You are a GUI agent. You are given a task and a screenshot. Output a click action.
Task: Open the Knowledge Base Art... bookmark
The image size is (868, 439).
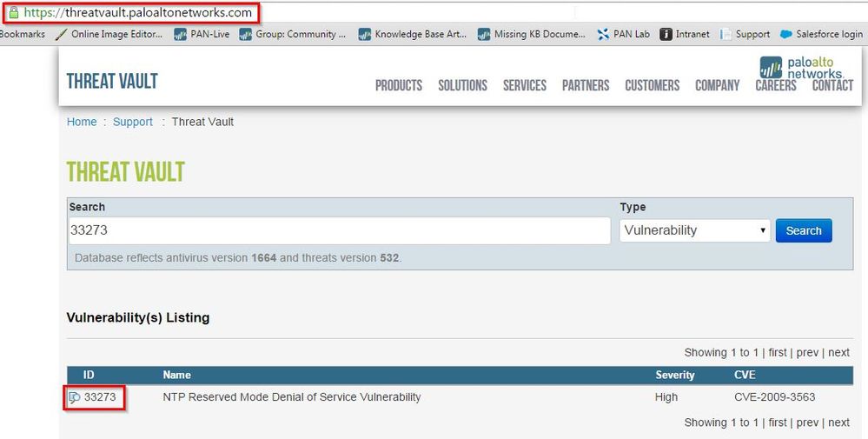coord(413,34)
